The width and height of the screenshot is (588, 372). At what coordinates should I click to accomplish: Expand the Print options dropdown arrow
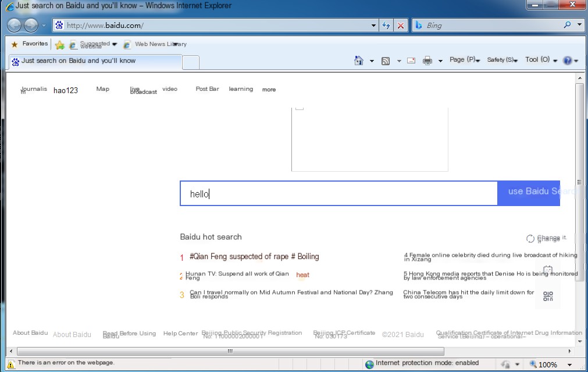click(x=441, y=61)
